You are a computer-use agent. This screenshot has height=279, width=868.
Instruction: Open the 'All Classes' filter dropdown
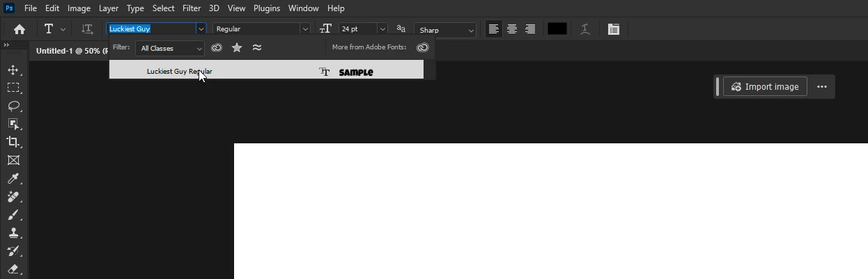170,48
